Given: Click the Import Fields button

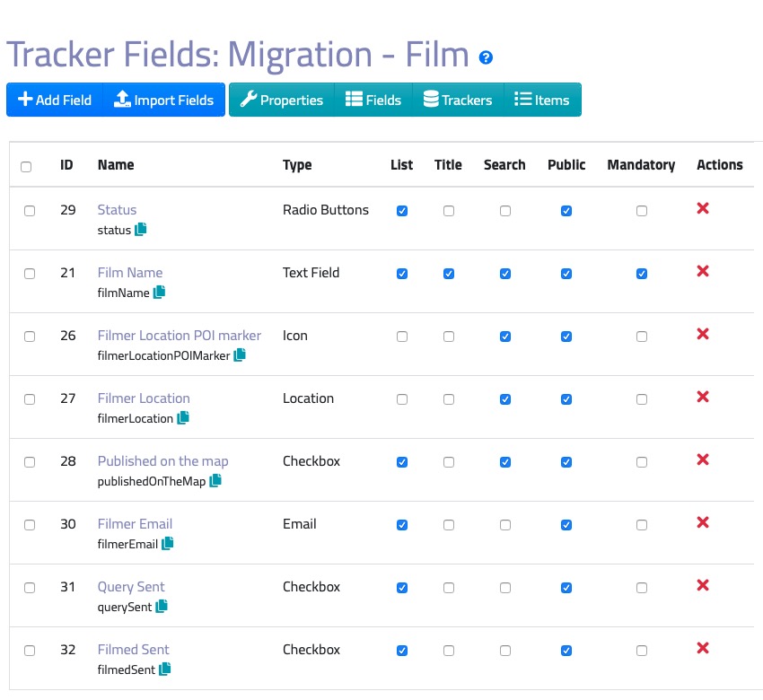Looking at the screenshot, I should click(163, 101).
